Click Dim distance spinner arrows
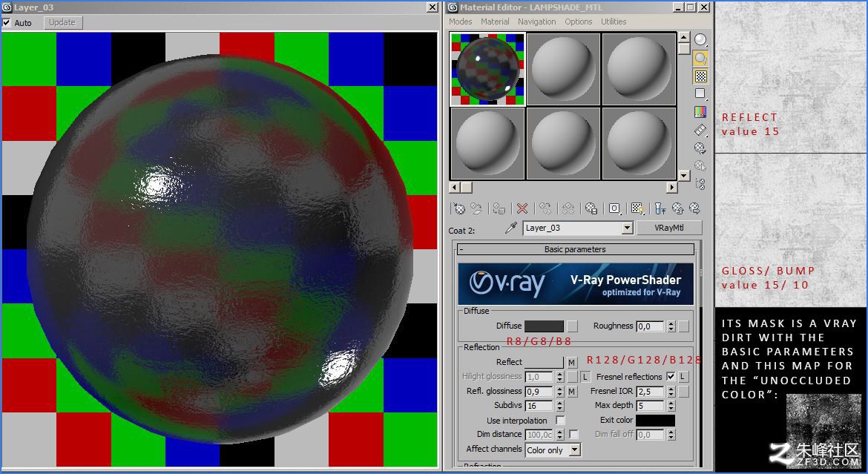 tap(559, 435)
